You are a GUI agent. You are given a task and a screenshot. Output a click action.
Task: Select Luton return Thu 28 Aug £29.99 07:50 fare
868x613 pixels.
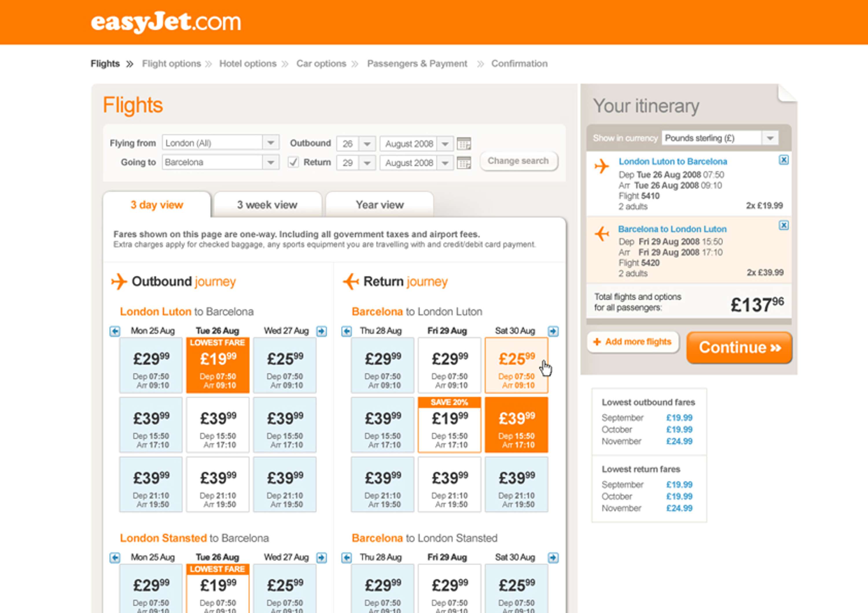(x=382, y=365)
